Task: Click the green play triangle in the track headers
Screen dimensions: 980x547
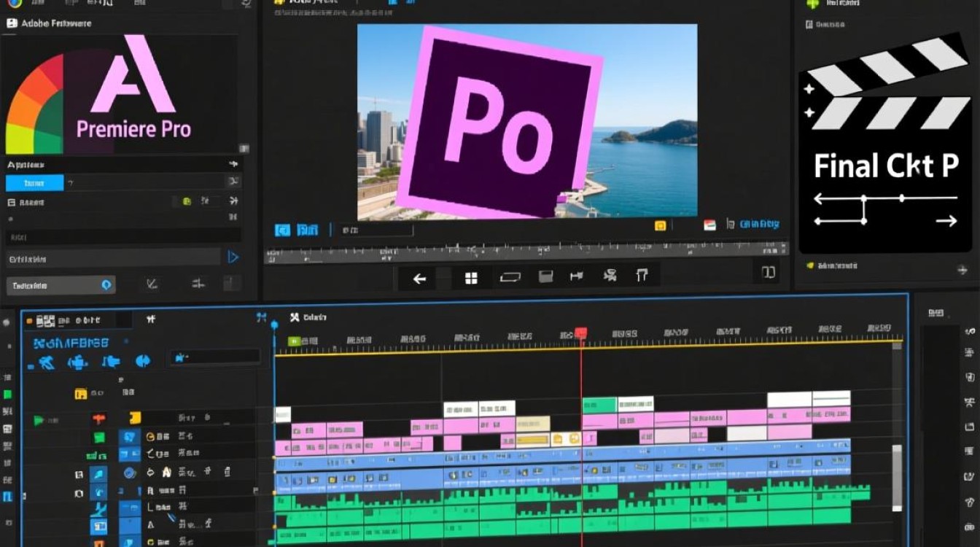Action: 39,420
